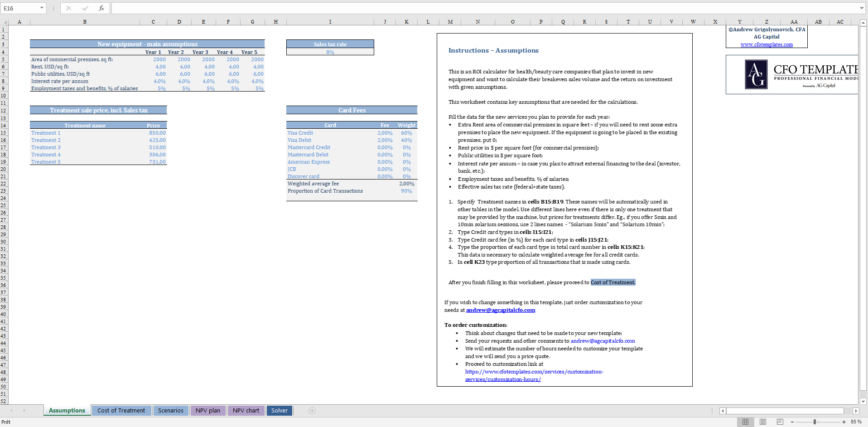Image resolution: width=868 pixels, height=427 pixels.
Task: Select Year 2 Interest rate 4,0%
Action: click(179, 81)
